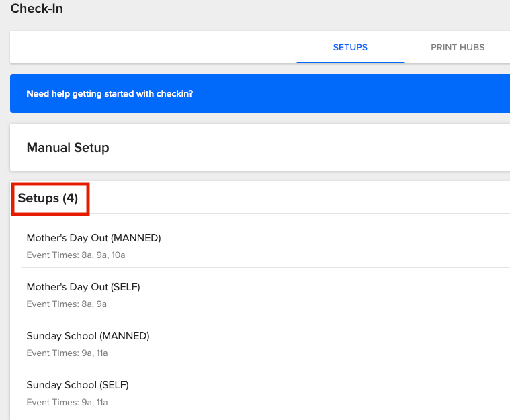This screenshot has height=420, width=510.
Task: Click event times under Sunday School (MANNED)
Action: pos(67,353)
